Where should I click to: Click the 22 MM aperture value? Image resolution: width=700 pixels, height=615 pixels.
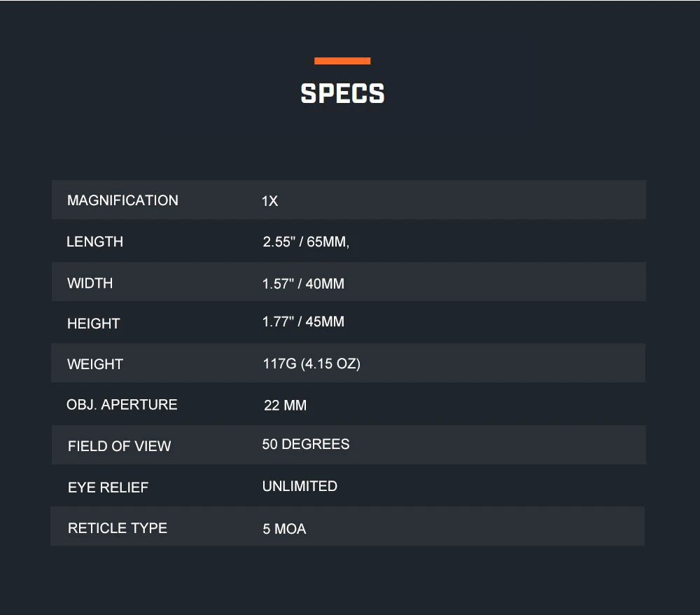pyautogui.click(x=286, y=405)
